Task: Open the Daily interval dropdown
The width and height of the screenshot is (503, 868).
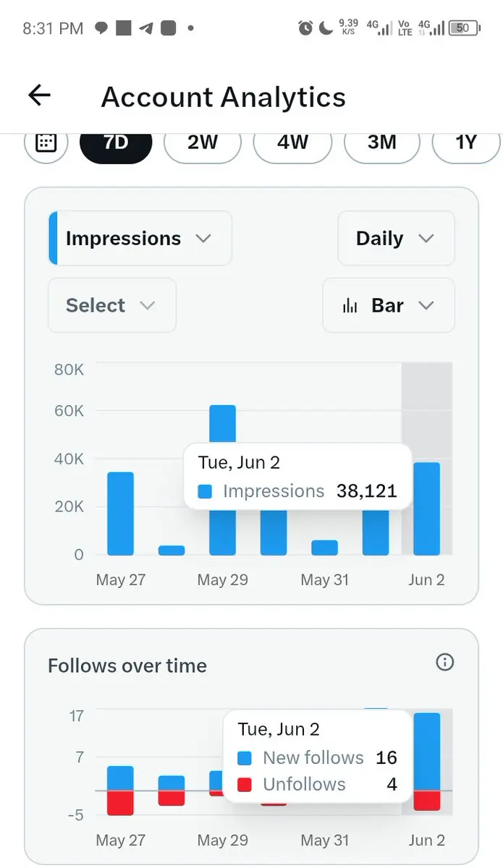Action: coord(396,238)
